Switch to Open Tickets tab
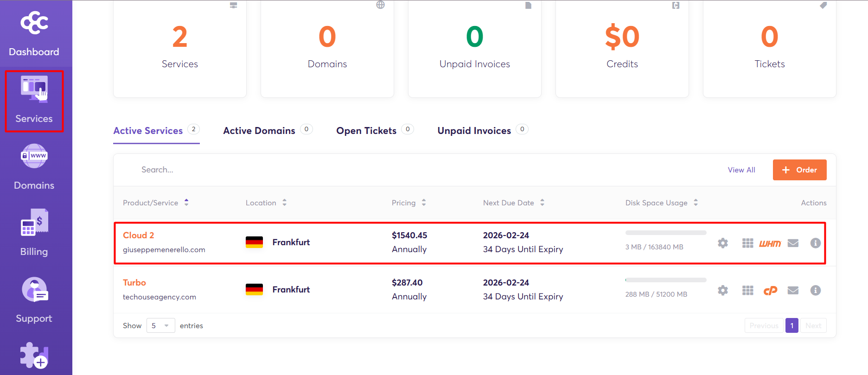The image size is (868, 375). [x=375, y=131]
